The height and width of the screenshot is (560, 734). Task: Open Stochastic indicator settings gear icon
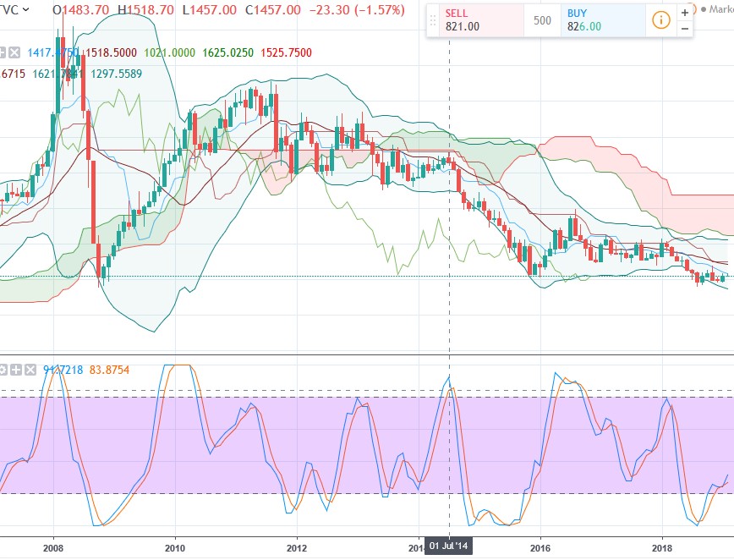coord(3,370)
